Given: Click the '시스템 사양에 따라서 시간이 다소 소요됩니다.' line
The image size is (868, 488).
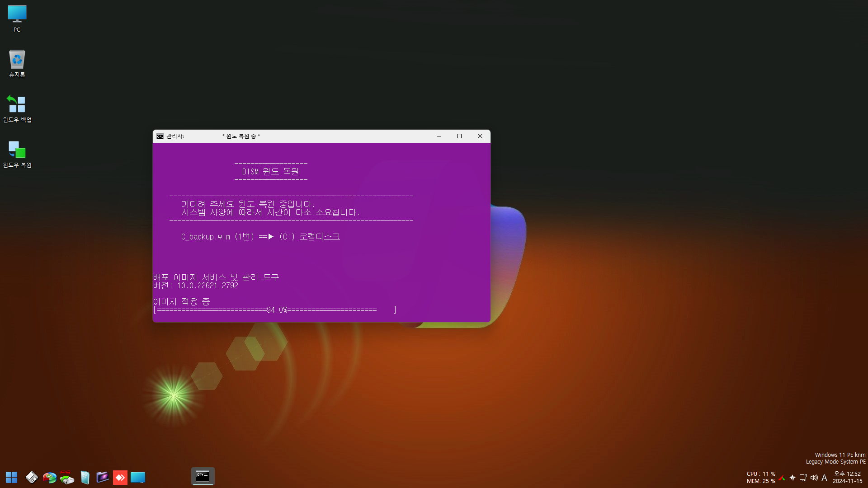Looking at the screenshot, I should click(270, 212).
